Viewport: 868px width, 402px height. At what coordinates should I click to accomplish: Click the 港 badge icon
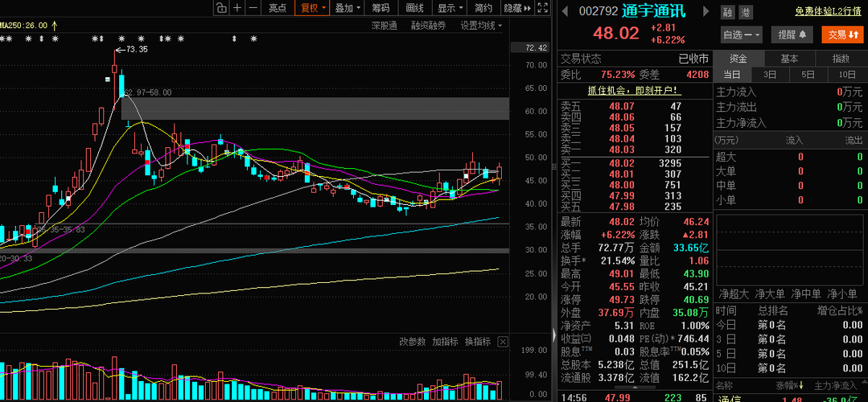pos(746,12)
